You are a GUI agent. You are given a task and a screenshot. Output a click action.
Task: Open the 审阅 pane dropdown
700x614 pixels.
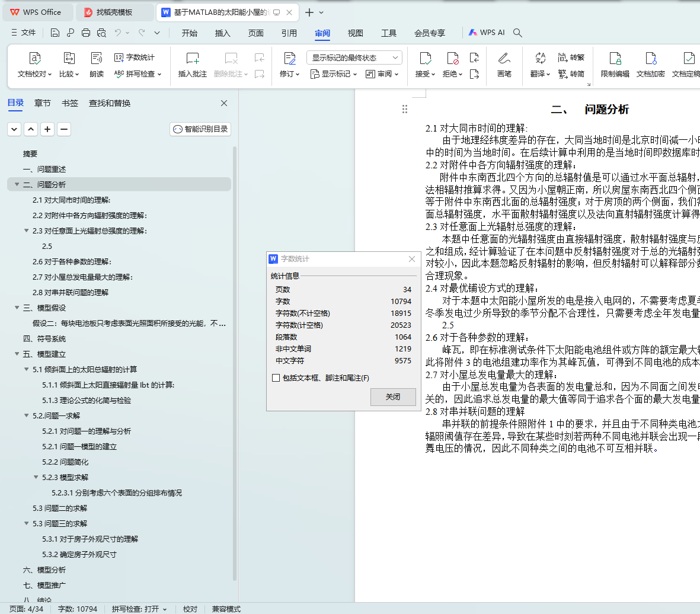[382, 74]
